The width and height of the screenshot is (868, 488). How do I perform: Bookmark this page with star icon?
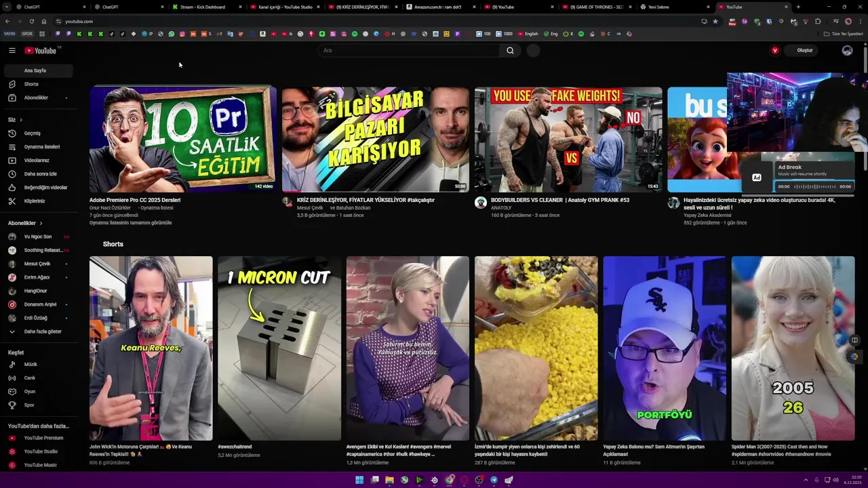pyautogui.click(x=715, y=22)
